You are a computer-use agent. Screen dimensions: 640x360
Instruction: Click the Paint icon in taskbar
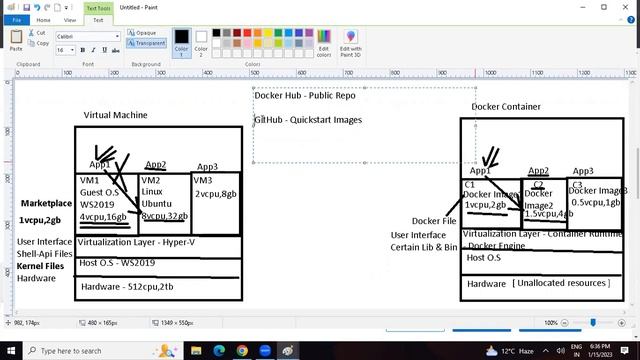288,351
